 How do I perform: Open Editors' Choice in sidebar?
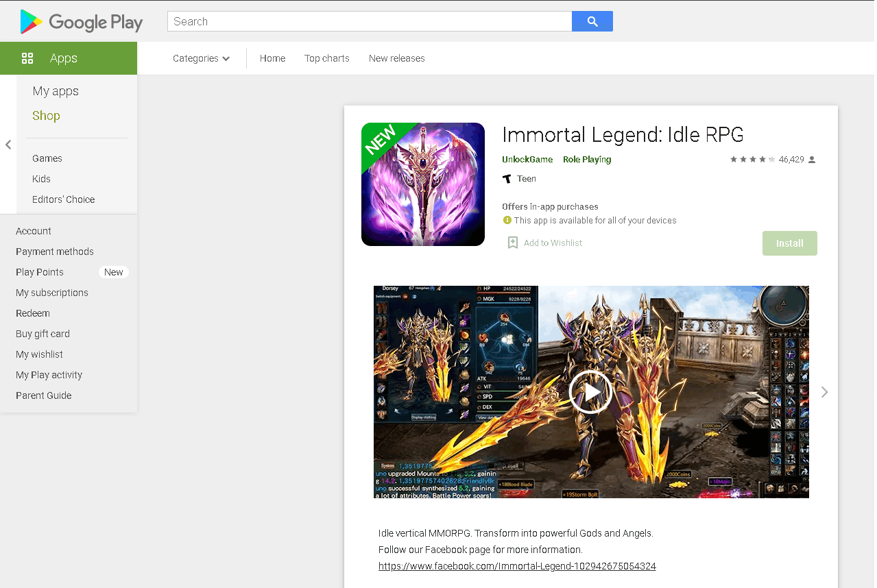pyautogui.click(x=64, y=199)
